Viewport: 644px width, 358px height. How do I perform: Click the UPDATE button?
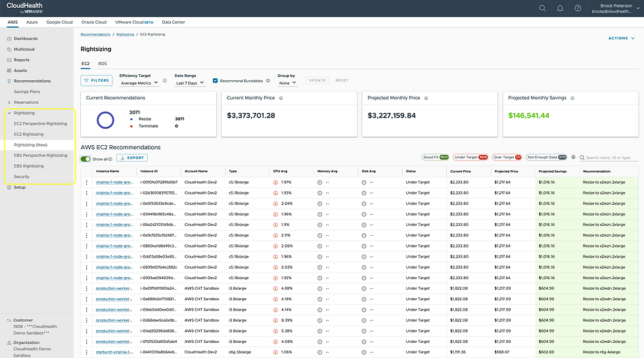coord(317,80)
